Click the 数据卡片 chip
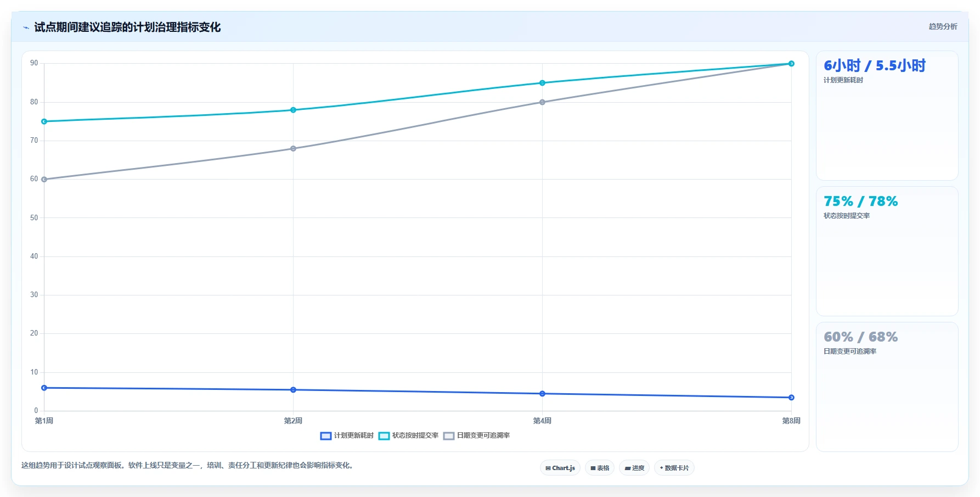The height and width of the screenshot is (497, 980). tap(674, 468)
